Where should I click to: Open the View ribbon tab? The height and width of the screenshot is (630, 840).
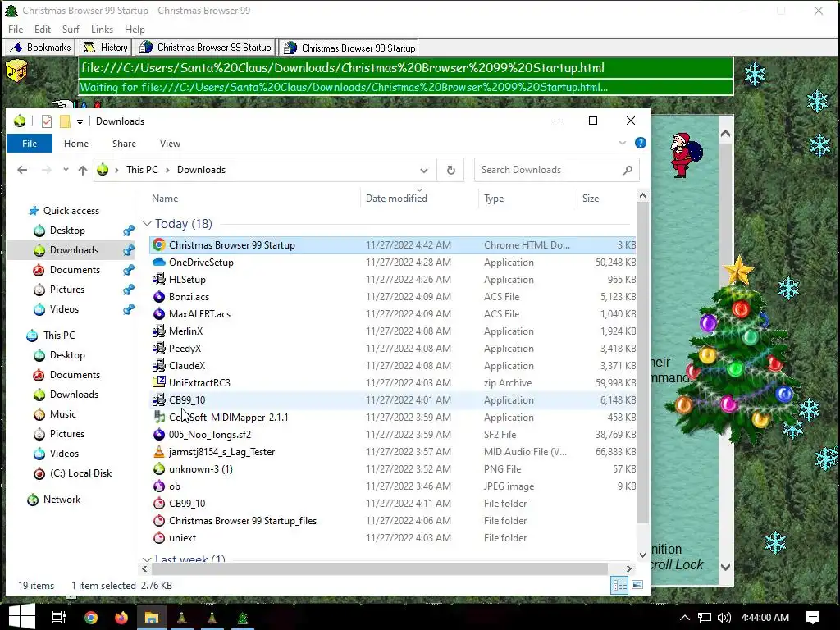(170, 144)
